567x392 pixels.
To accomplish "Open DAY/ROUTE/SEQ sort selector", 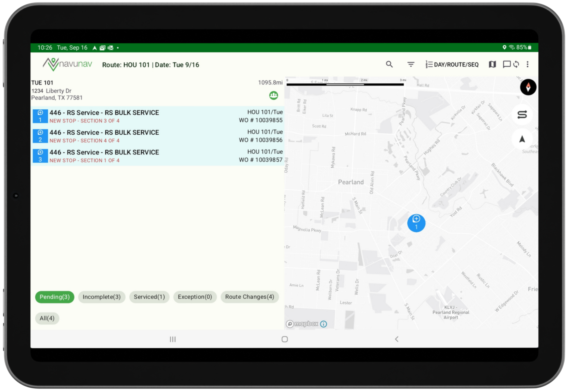I will point(452,64).
